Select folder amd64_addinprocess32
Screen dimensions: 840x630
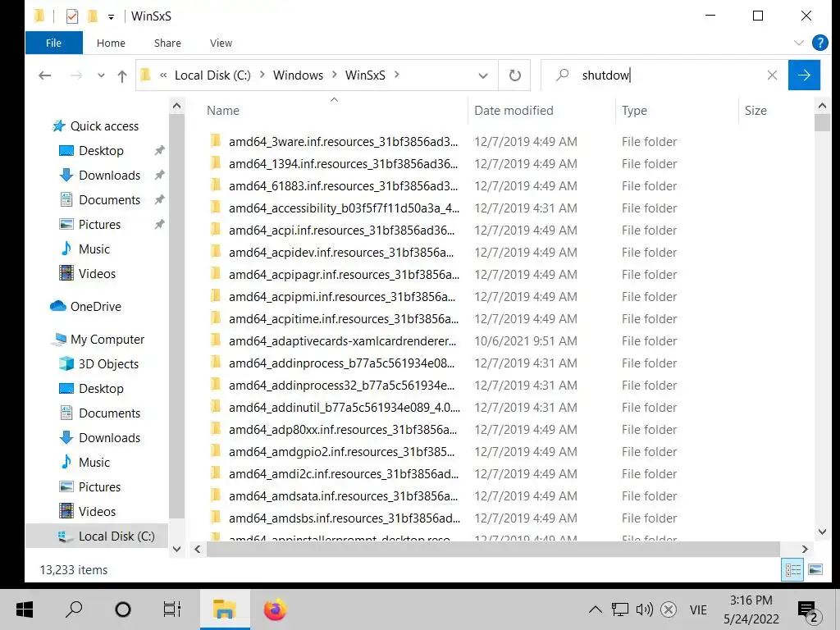coord(341,386)
